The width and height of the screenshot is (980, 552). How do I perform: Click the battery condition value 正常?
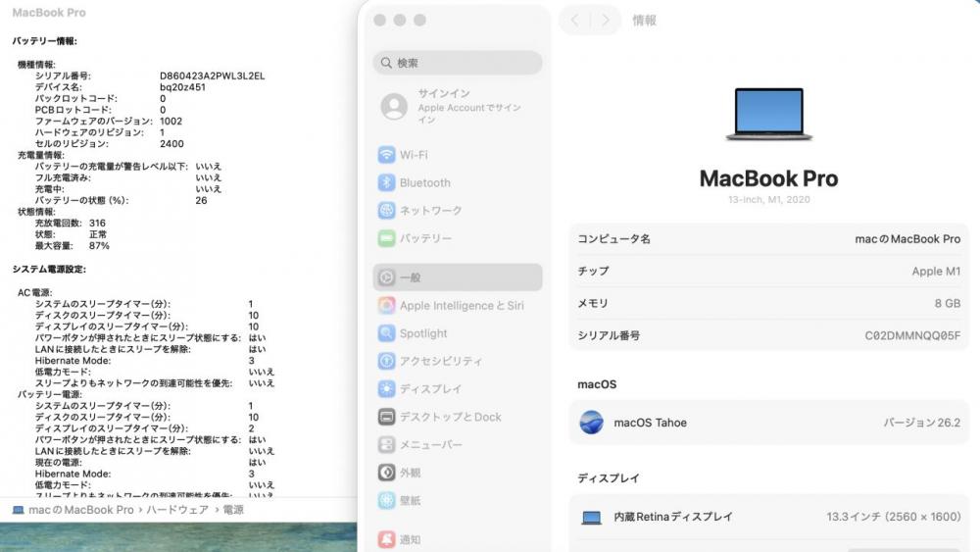pyautogui.click(x=97, y=234)
